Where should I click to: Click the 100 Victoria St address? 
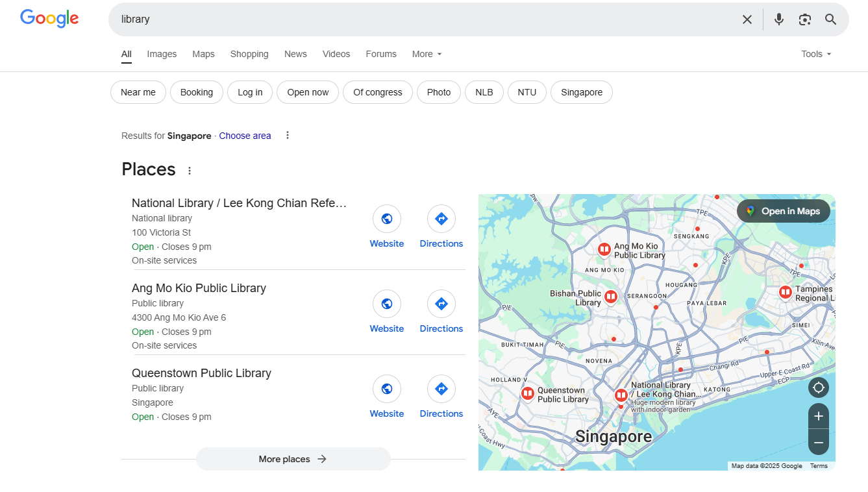(161, 232)
